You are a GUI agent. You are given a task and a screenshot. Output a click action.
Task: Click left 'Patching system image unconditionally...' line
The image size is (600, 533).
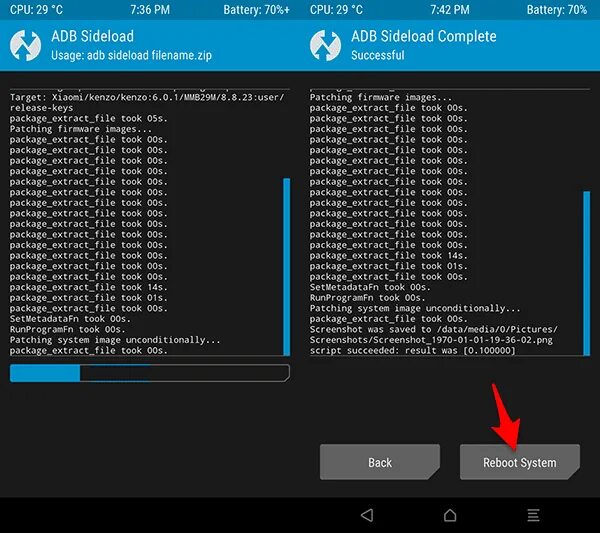point(115,340)
